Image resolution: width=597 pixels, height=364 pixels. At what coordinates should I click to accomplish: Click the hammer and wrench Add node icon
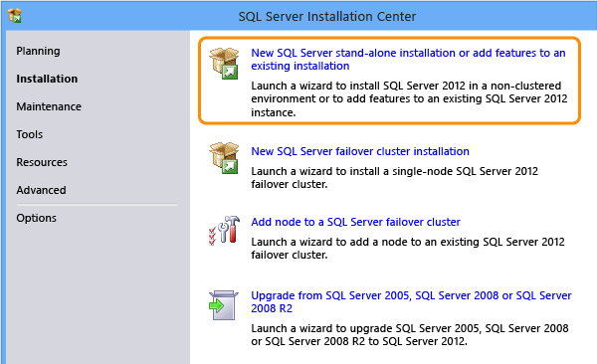point(224,230)
